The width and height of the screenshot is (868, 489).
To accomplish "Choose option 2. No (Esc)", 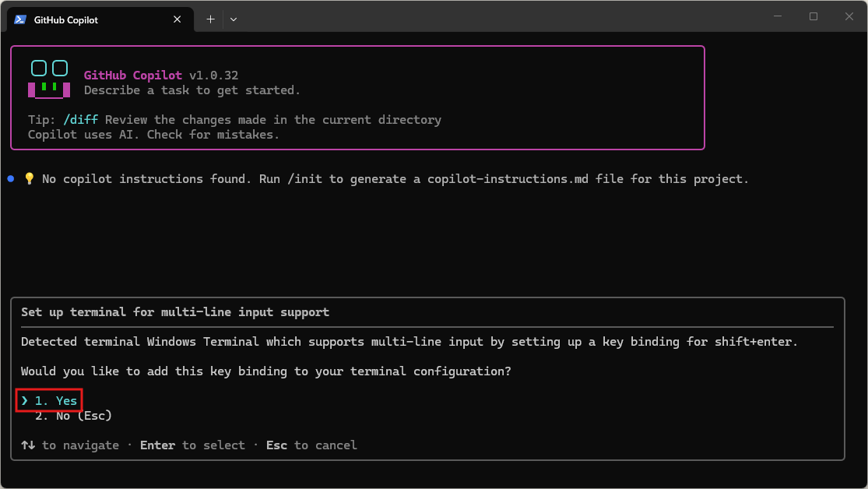I will (73, 416).
